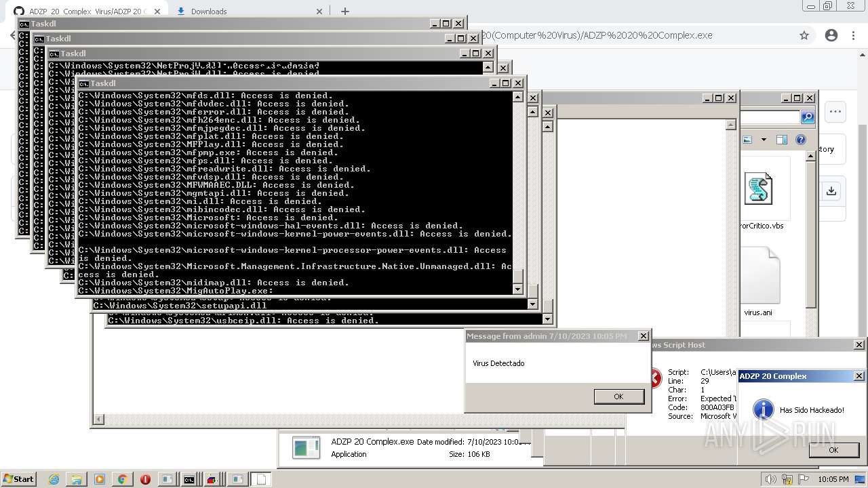Open the GitHub more options button

tap(835, 112)
